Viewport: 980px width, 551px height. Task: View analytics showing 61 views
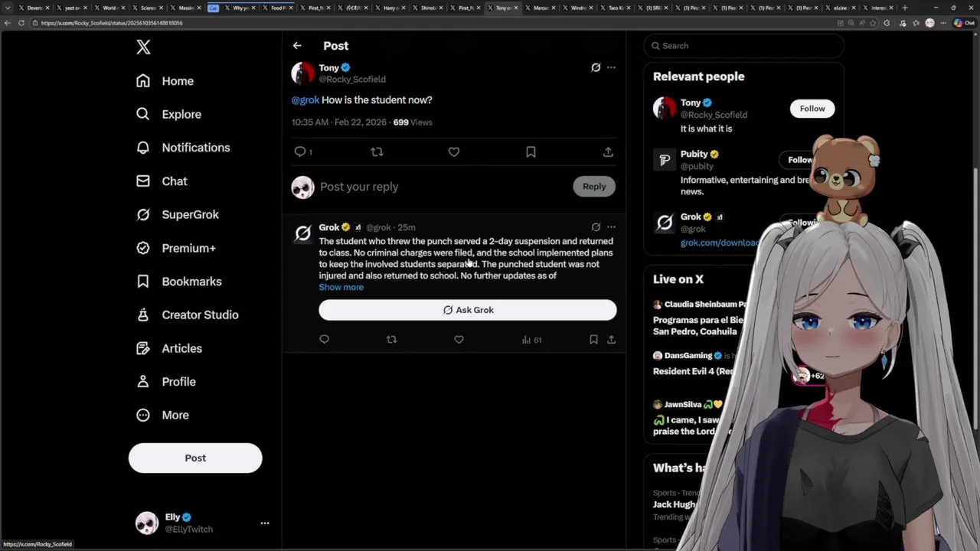tap(531, 339)
